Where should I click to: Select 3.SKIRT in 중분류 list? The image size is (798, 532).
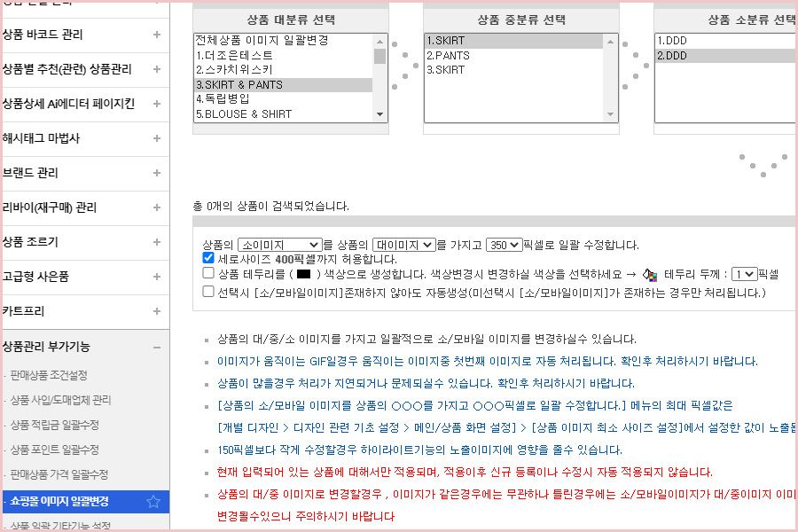tap(513, 70)
